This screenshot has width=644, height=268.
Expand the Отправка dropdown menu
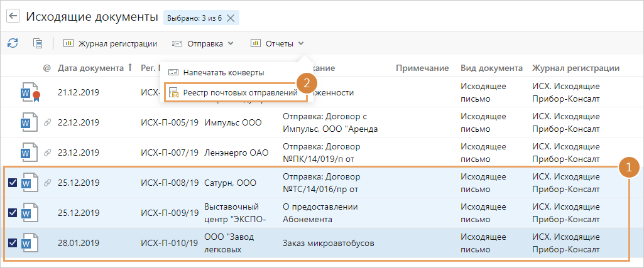coord(203,43)
